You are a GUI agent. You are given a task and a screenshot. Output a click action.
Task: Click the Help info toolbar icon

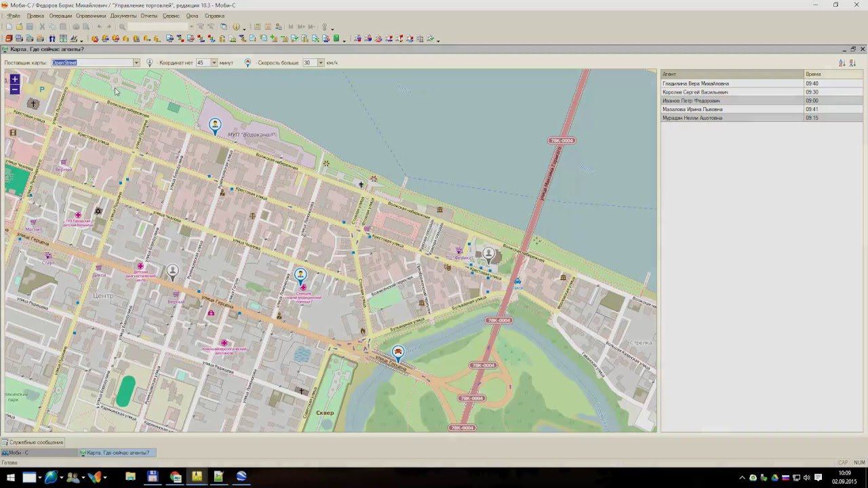[x=236, y=27]
